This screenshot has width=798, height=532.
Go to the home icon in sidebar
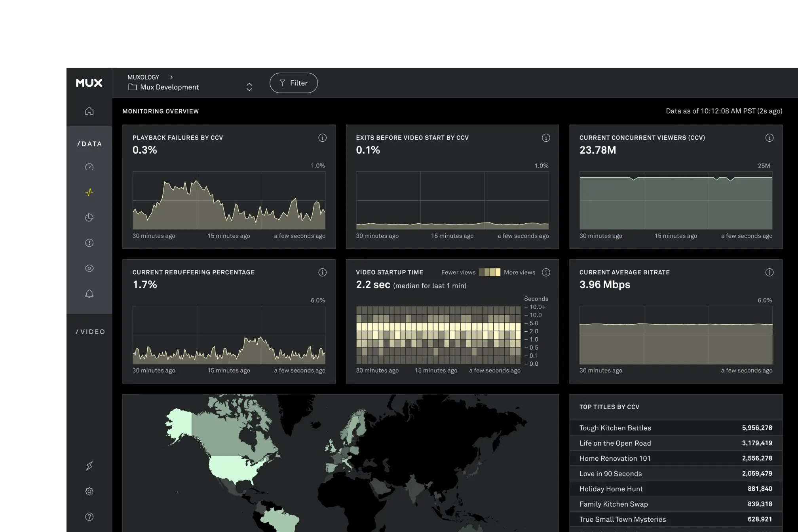89,111
